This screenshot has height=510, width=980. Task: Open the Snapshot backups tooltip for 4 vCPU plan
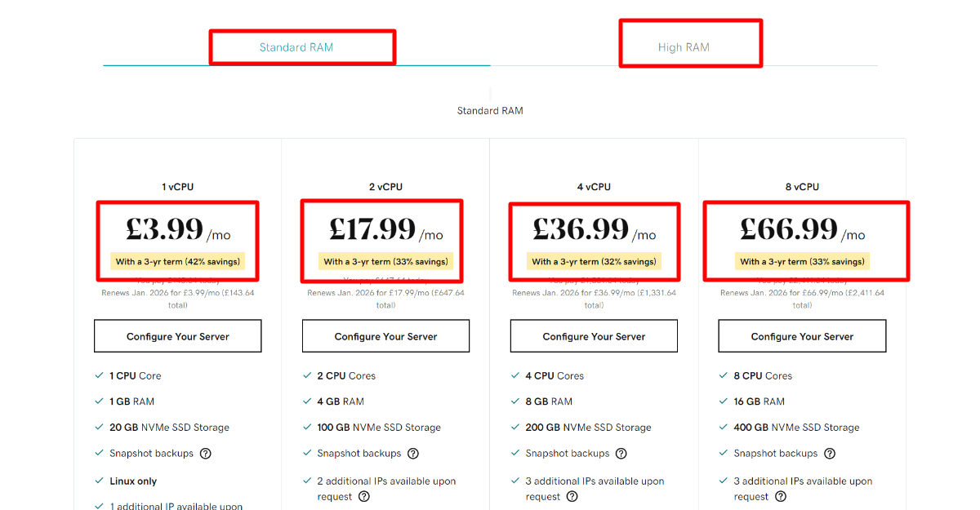(621, 453)
